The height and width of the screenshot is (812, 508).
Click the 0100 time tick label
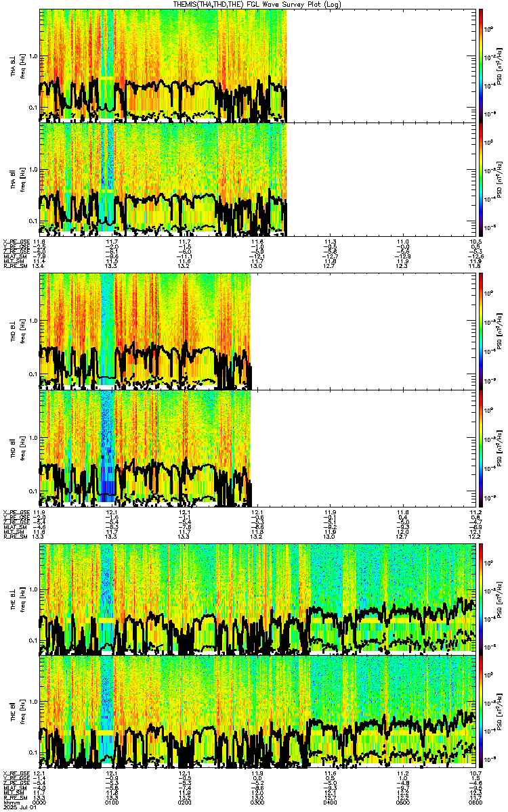[x=112, y=803]
